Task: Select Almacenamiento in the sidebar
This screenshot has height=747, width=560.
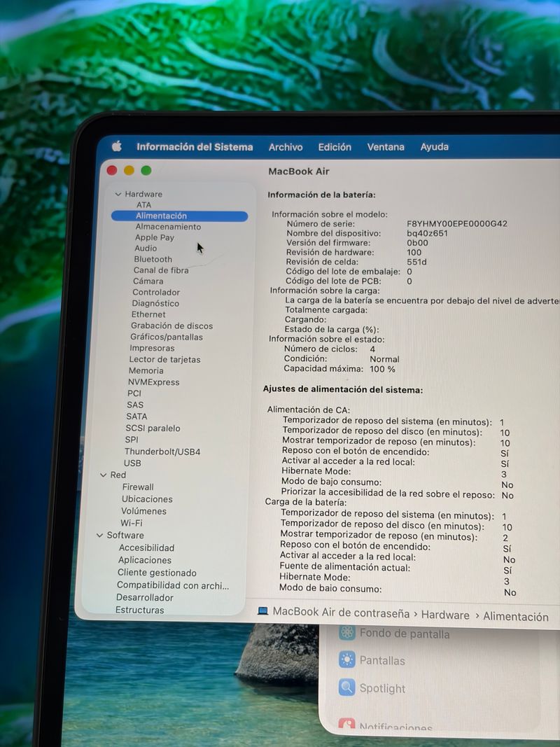Action: coord(168,227)
